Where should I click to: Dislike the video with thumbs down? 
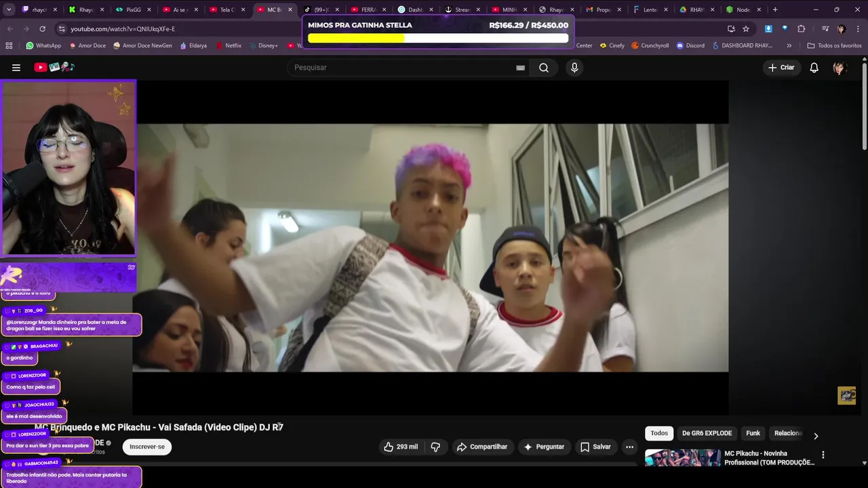point(436,447)
